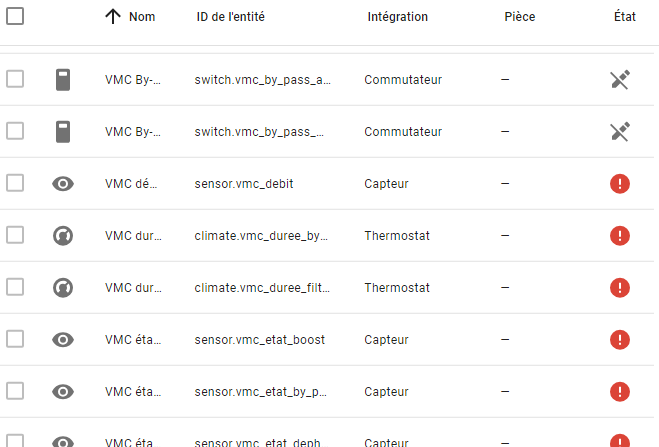Image resolution: width=659 pixels, height=447 pixels.
Task: Click the eye icon of sensor.vmc_etat_by_p row
Action: [63, 392]
